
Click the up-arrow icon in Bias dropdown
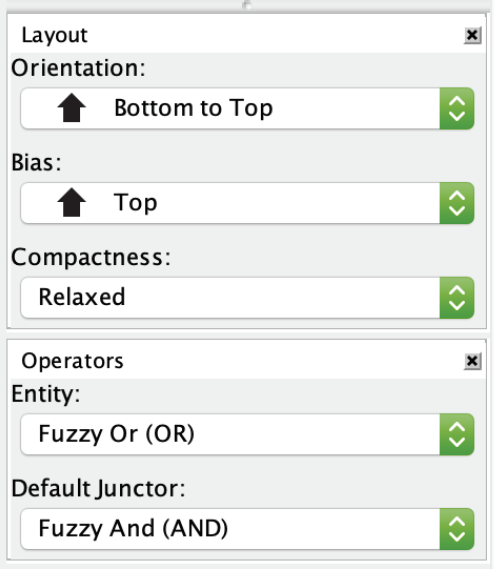coord(72,202)
